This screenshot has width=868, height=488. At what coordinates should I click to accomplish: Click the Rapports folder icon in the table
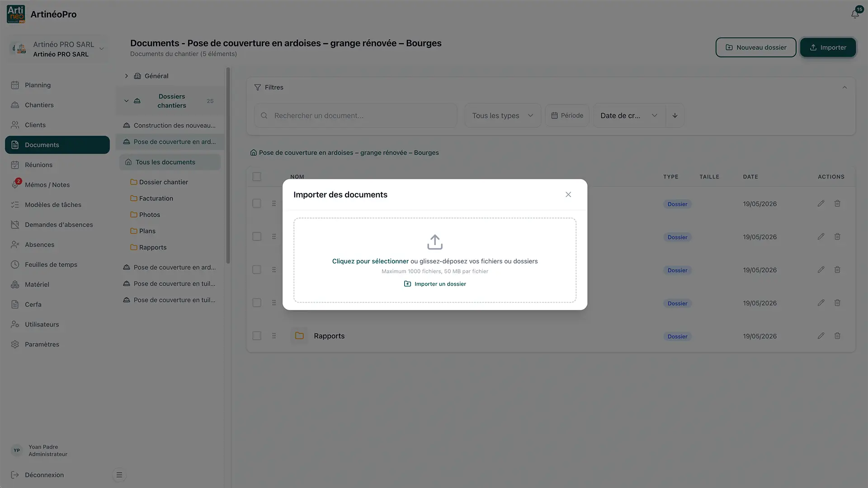point(299,336)
